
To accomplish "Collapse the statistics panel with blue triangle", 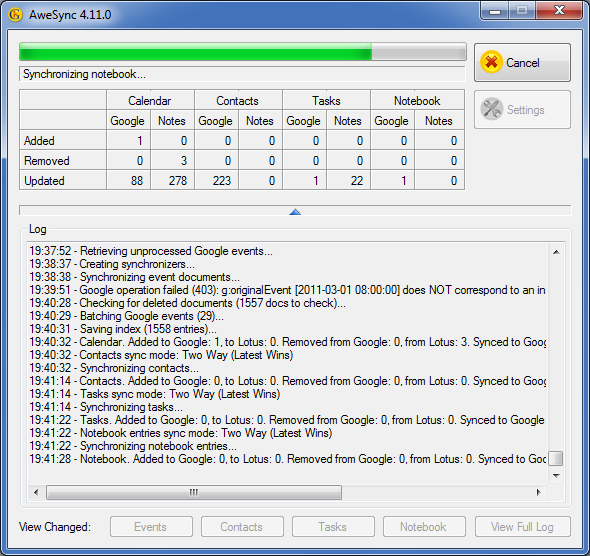I will (x=295, y=212).
